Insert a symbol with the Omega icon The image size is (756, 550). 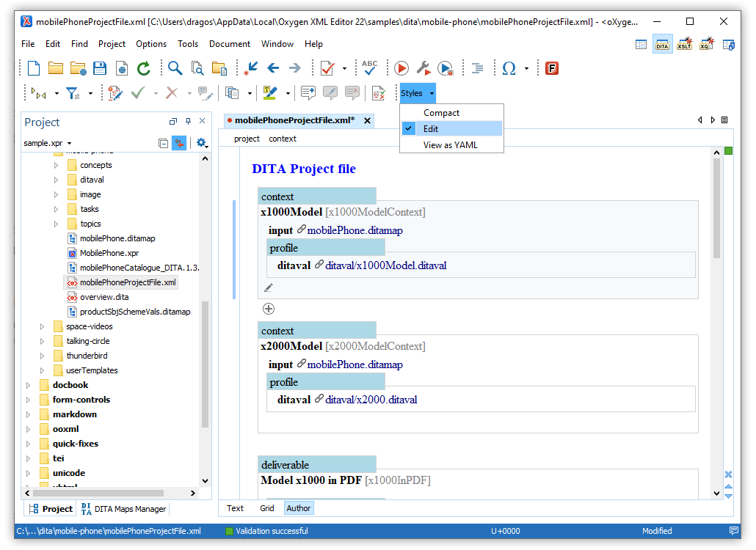pyautogui.click(x=509, y=68)
